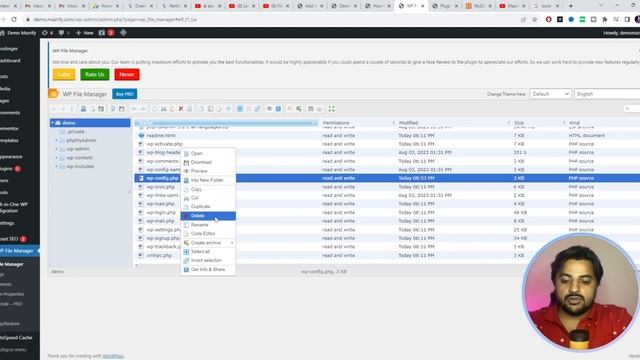Click the blue Select all toolbar icon

point(240,109)
